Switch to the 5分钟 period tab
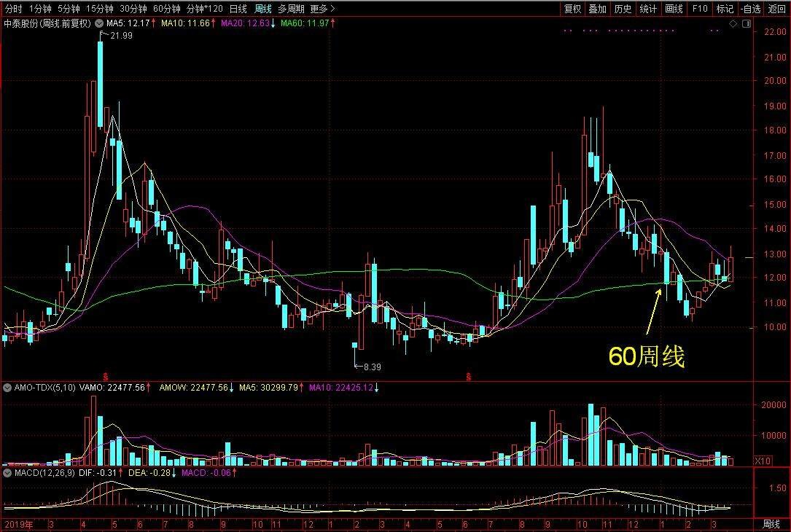 point(69,9)
